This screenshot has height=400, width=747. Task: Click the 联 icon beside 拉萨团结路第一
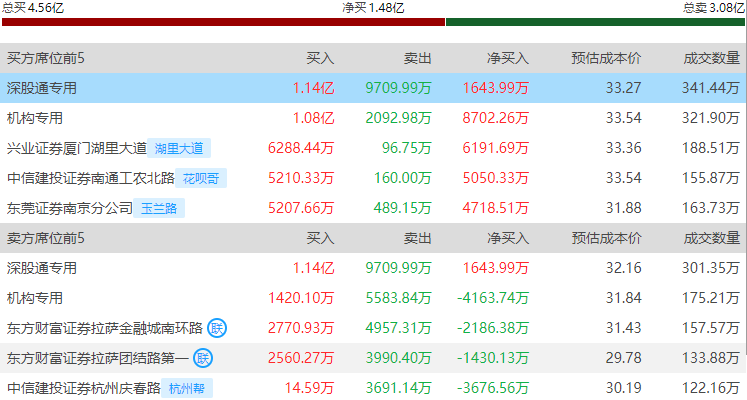click(203, 358)
